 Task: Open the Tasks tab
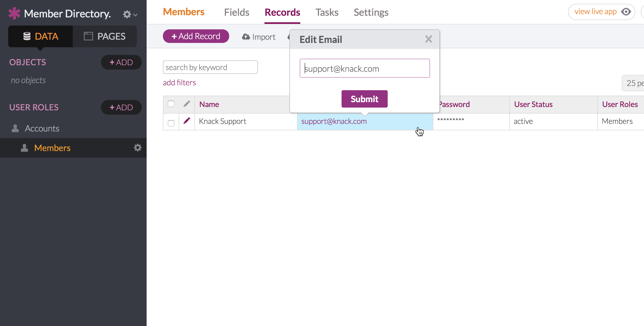(x=327, y=12)
